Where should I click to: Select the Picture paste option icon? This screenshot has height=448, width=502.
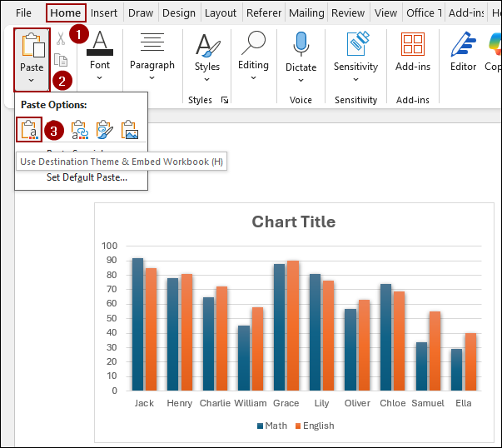point(129,130)
